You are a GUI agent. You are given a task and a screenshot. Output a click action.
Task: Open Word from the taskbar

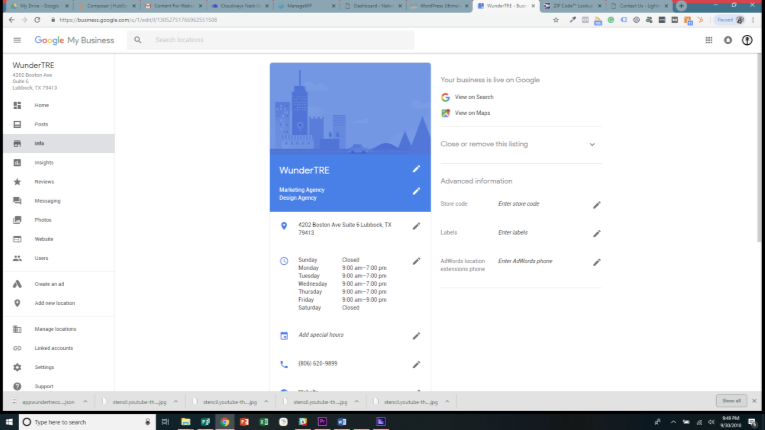pos(342,422)
